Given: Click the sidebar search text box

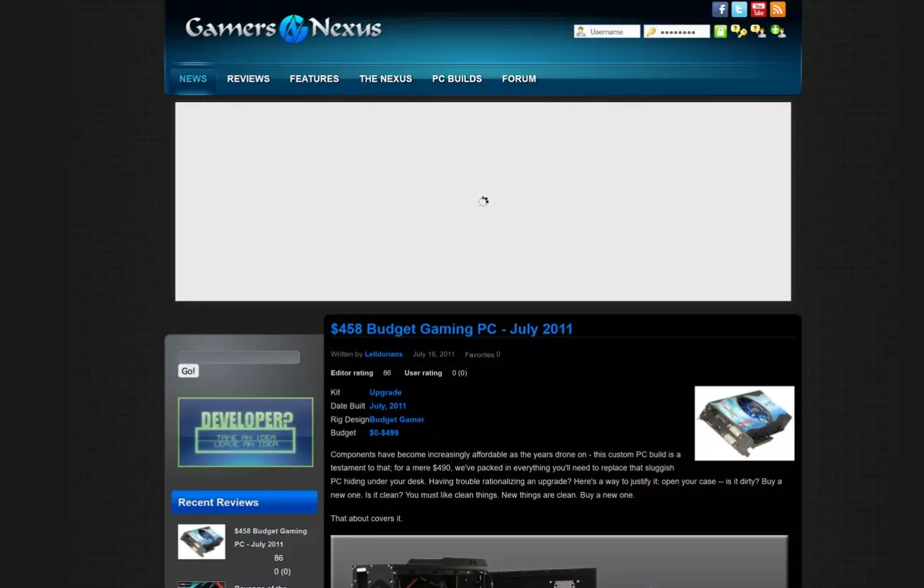Looking at the screenshot, I should [x=239, y=357].
